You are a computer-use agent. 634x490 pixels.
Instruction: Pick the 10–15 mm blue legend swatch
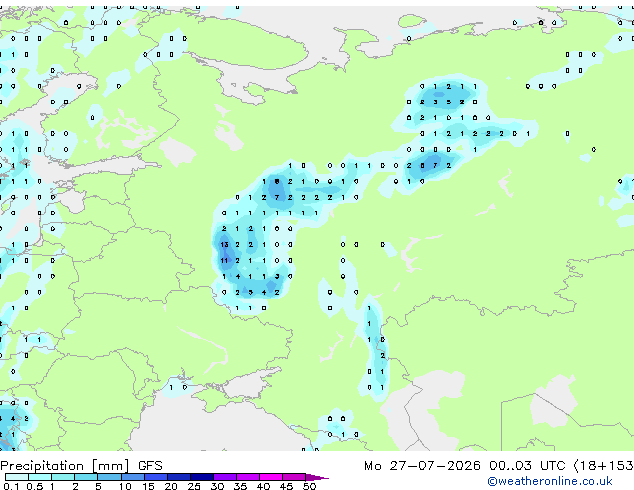[132, 477]
